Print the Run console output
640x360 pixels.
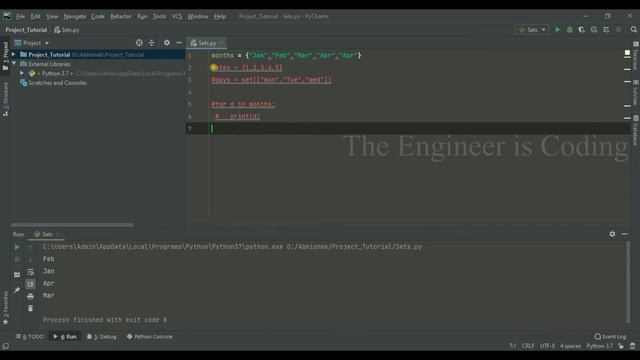click(x=30, y=296)
